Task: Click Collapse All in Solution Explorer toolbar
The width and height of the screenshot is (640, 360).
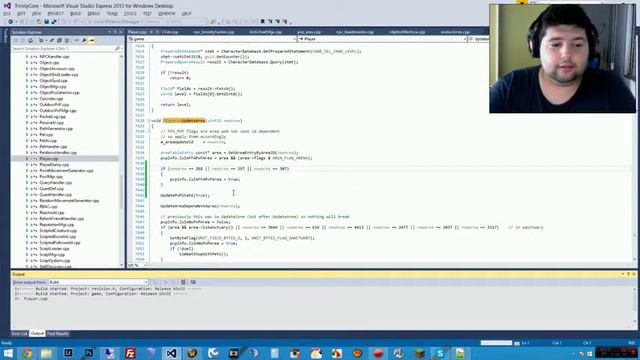Action: click(x=59, y=40)
